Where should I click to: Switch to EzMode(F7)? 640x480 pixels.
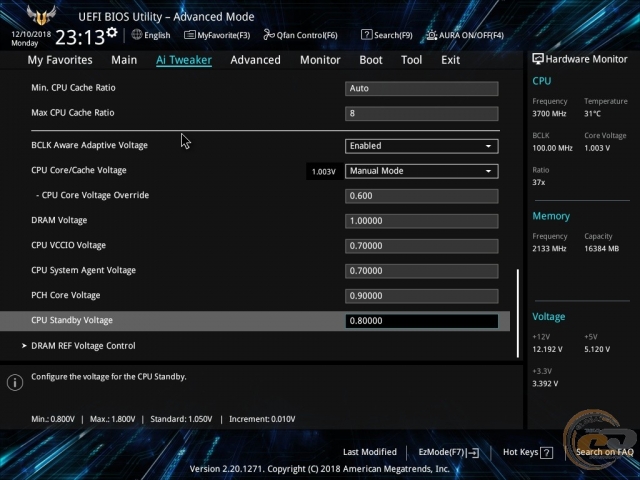click(449, 452)
